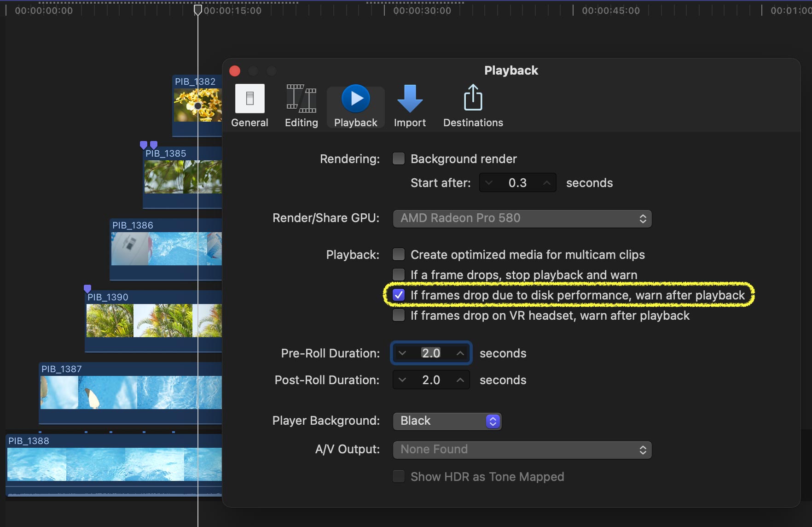
Task: Open the Editing preferences pane icon
Action: 302,106
